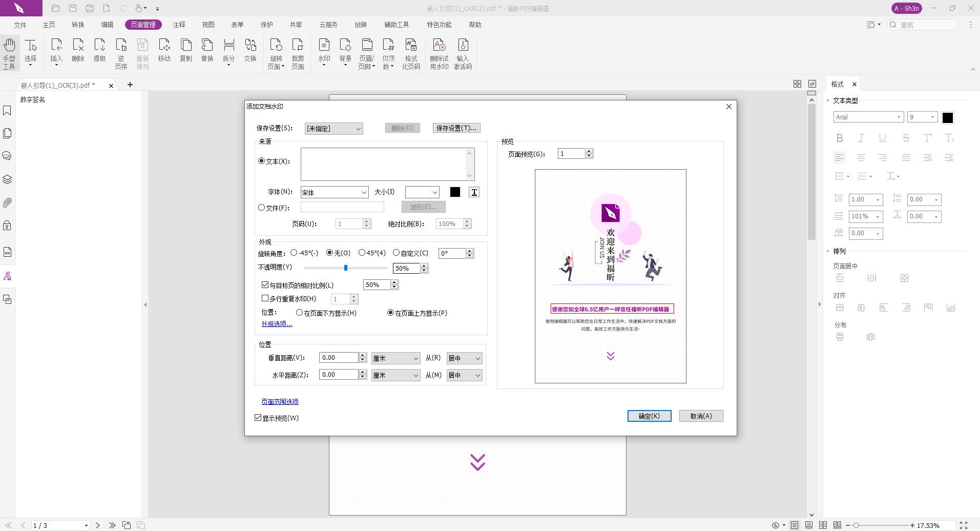Click the 确定(K) button
Screen dimensions: 980x531
pyautogui.click(x=649, y=416)
